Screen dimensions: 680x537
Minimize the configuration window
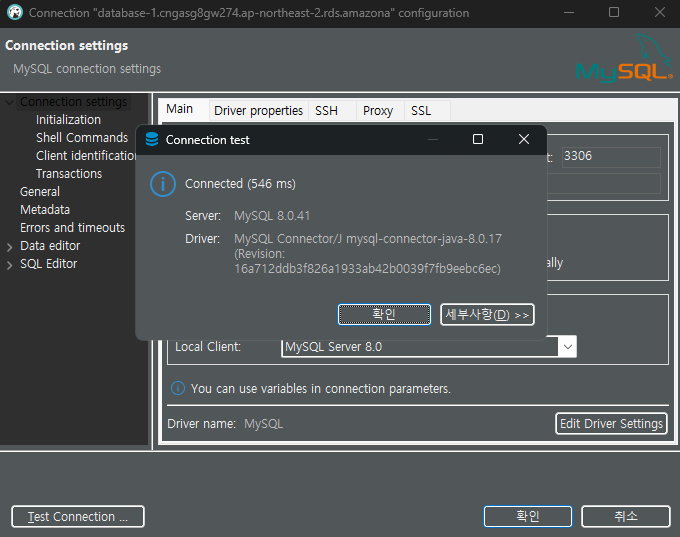[569, 13]
